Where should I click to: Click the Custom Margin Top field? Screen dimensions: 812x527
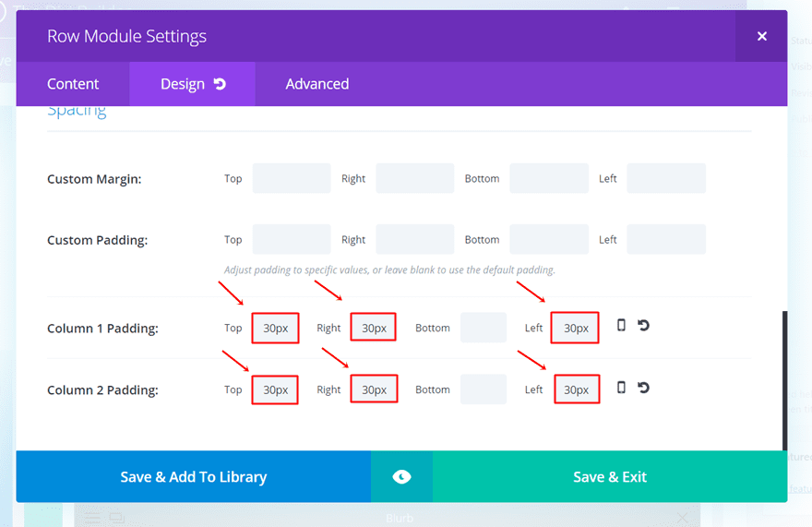[x=292, y=178]
